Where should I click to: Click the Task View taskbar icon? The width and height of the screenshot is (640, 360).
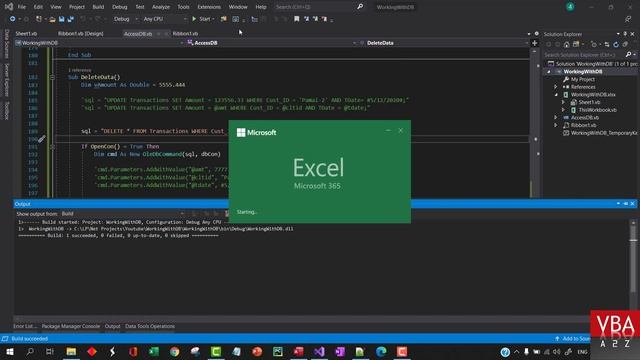point(50,351)
